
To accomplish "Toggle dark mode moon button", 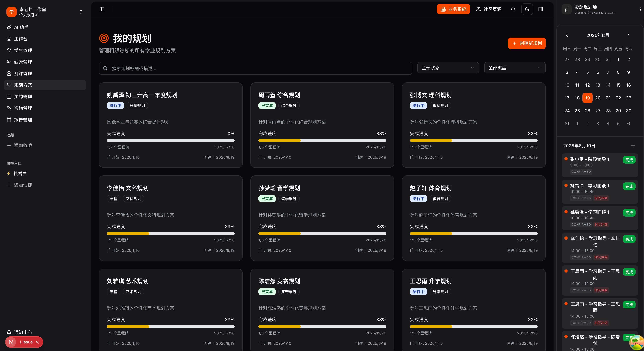I will tap(527, 9).
